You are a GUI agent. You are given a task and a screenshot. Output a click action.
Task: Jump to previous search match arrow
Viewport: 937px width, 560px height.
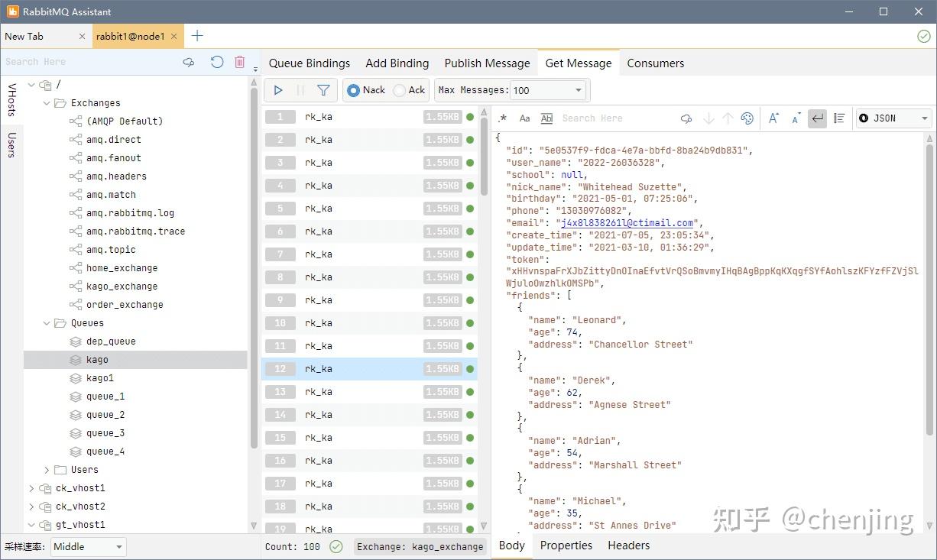728,118
